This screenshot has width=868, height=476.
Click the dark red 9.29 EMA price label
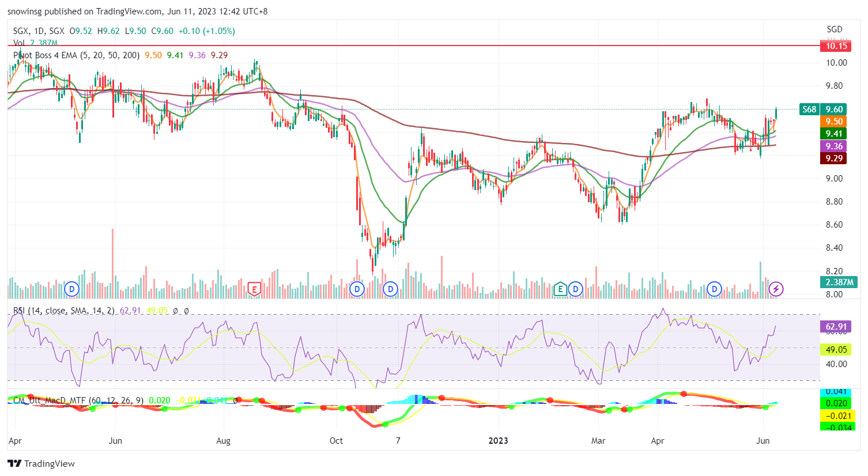click(834, 158)
